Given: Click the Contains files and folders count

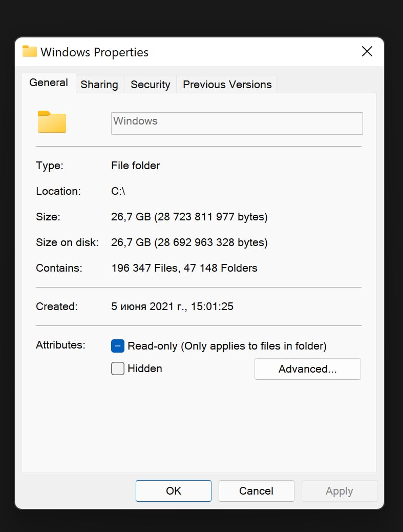Looking at the screenshot, I should pos(184,268).
